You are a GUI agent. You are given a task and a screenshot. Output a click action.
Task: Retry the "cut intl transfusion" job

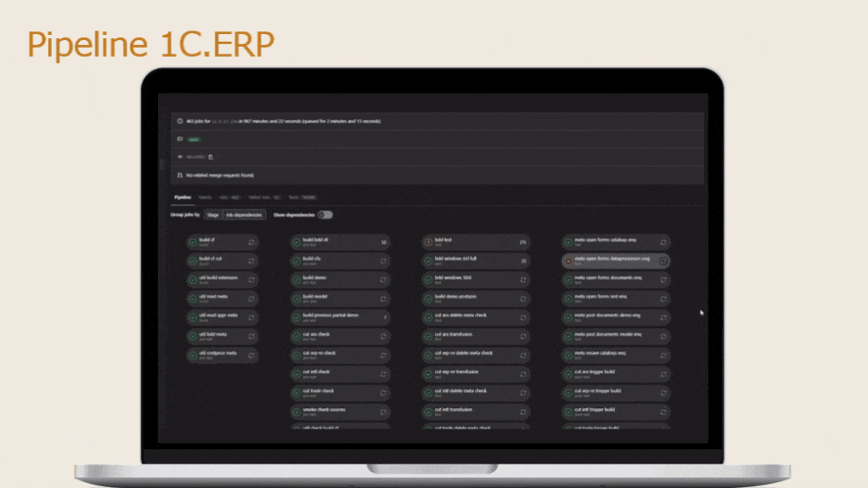coord(523,411)
